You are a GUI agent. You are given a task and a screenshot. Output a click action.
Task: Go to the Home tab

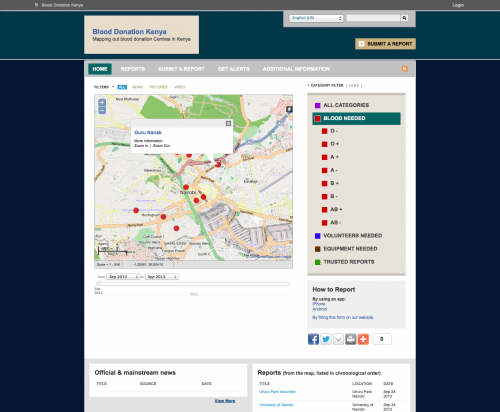click(100, 69)
